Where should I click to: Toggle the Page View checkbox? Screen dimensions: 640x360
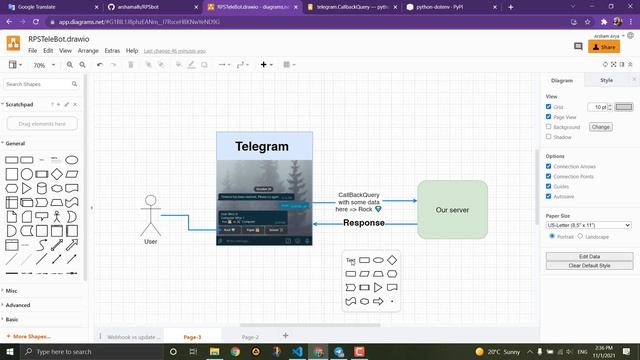click(x=549, y=117)
